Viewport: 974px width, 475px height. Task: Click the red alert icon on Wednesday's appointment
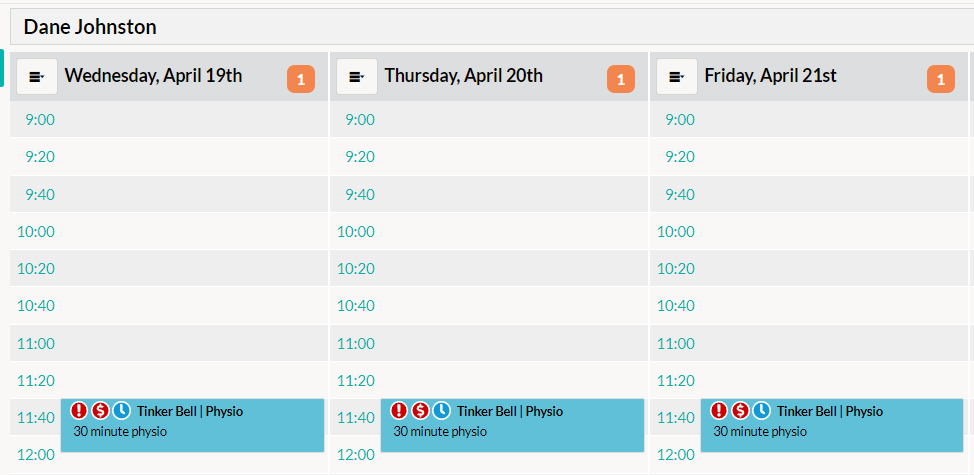click(x=79, y=410)
